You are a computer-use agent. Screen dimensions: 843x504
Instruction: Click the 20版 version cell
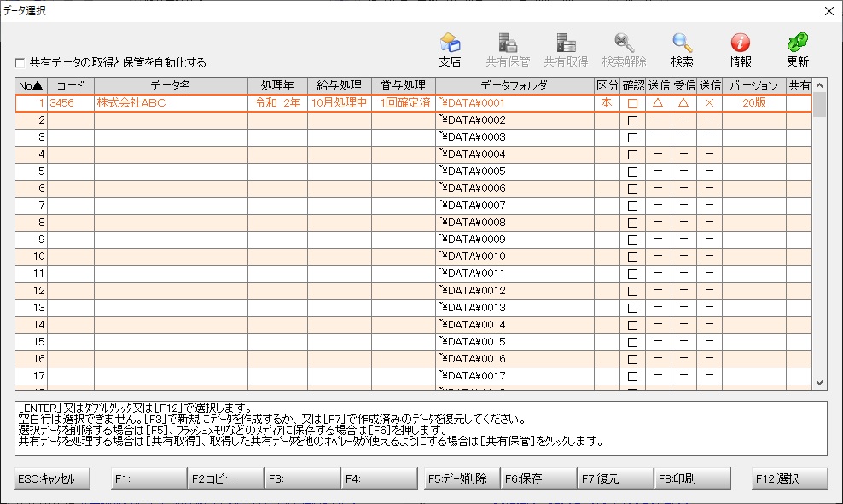[753, 103]
